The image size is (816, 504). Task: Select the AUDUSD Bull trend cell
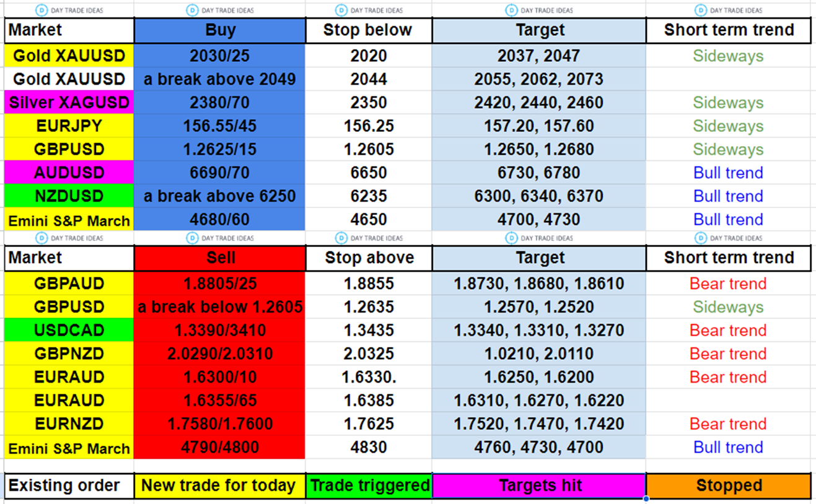[x=728, y=173]
